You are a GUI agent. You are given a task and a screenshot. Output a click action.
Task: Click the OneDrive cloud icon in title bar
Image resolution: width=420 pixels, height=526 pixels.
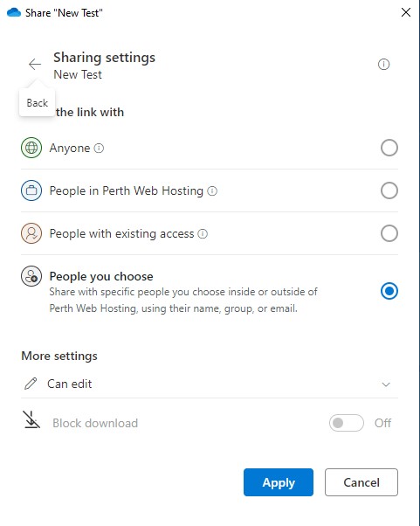pos(14,13)
